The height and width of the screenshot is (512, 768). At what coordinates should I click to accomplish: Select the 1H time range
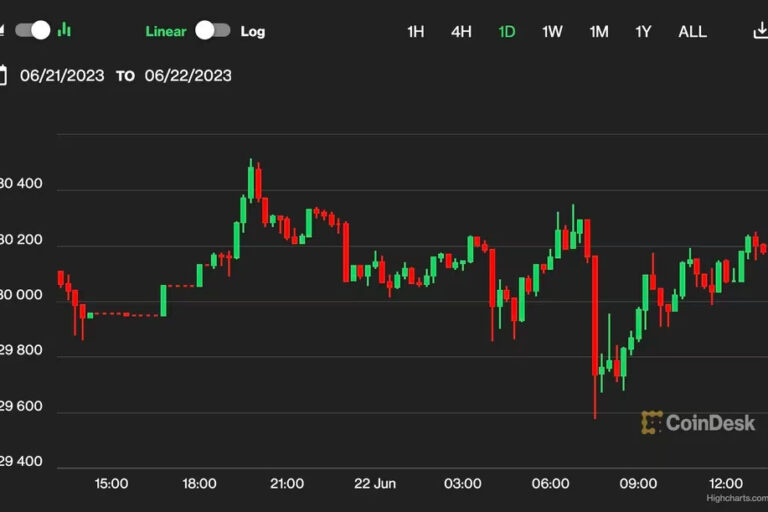[415, 32]
